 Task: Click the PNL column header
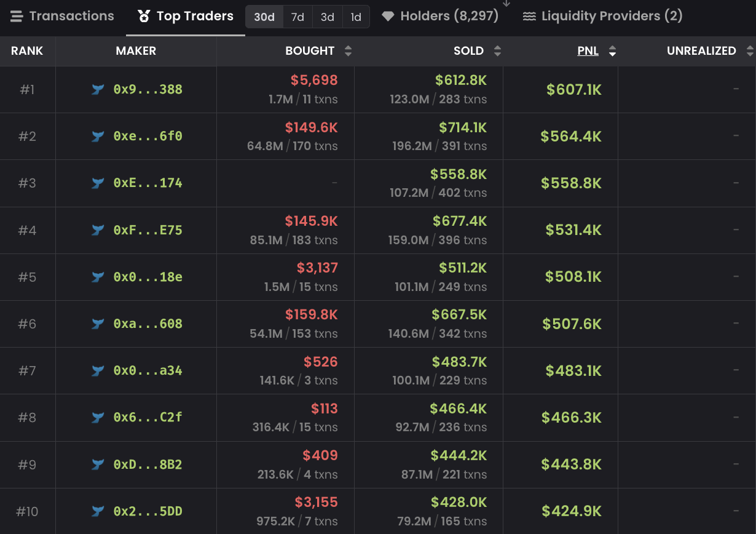pyautogui.click(x=588, y=51)
